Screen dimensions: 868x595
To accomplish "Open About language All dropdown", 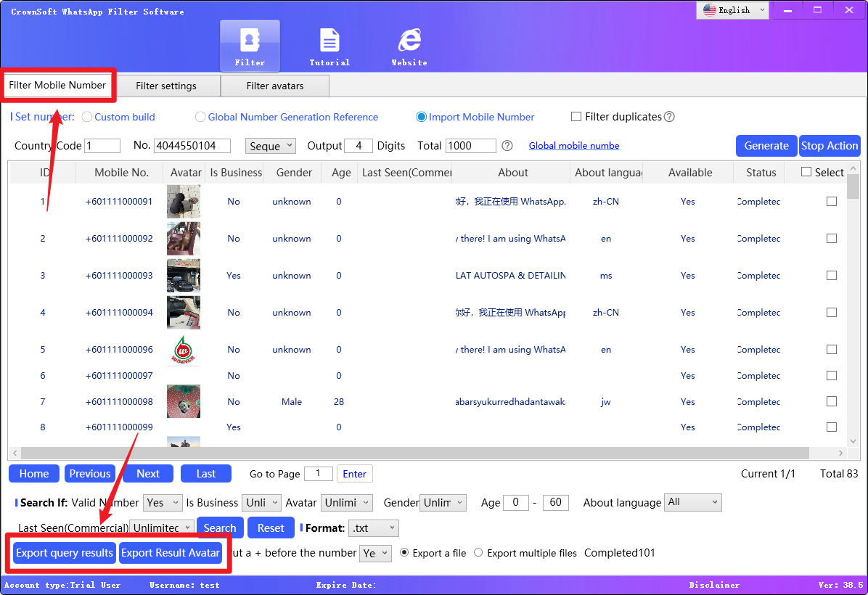I will (692, 502).
